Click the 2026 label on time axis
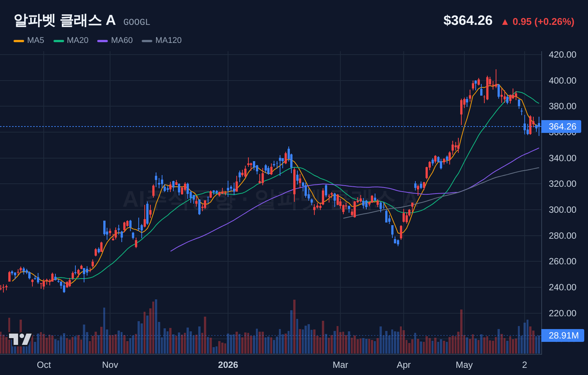588x375 pixels. [228, 365]
